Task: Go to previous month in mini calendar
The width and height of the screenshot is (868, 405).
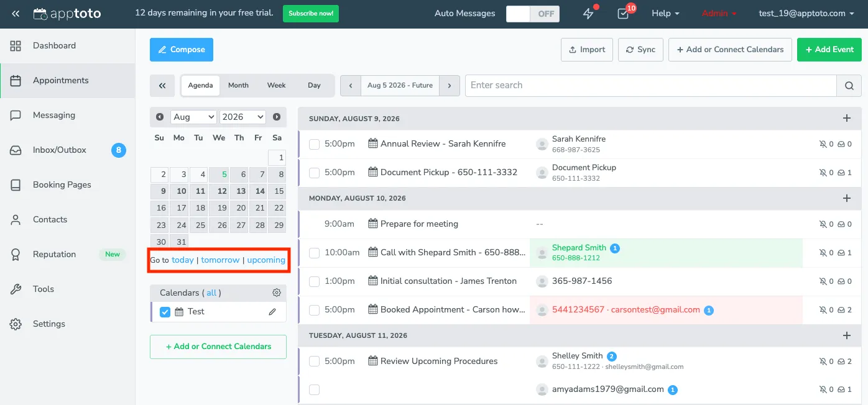Action: [x=160, y=117]
